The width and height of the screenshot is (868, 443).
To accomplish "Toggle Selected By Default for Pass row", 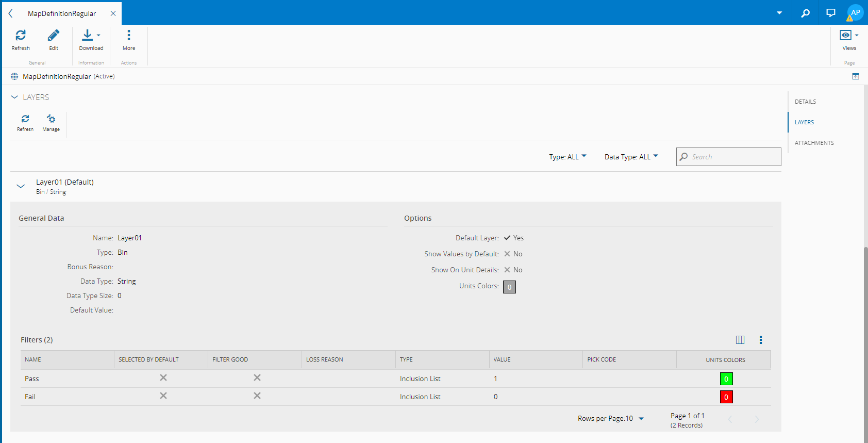I will pyautogui.click(x=163, y=378).
